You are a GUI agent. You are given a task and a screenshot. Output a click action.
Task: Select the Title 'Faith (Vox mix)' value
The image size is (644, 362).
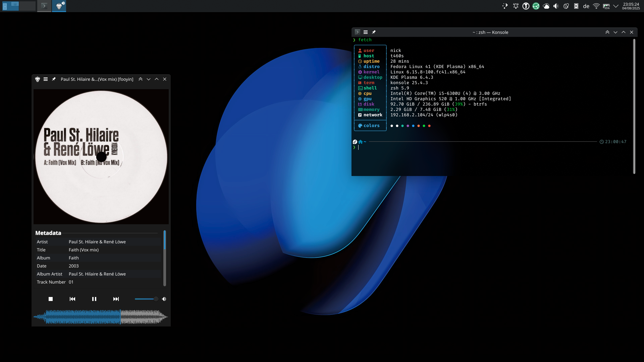click(x=84, y=250)
